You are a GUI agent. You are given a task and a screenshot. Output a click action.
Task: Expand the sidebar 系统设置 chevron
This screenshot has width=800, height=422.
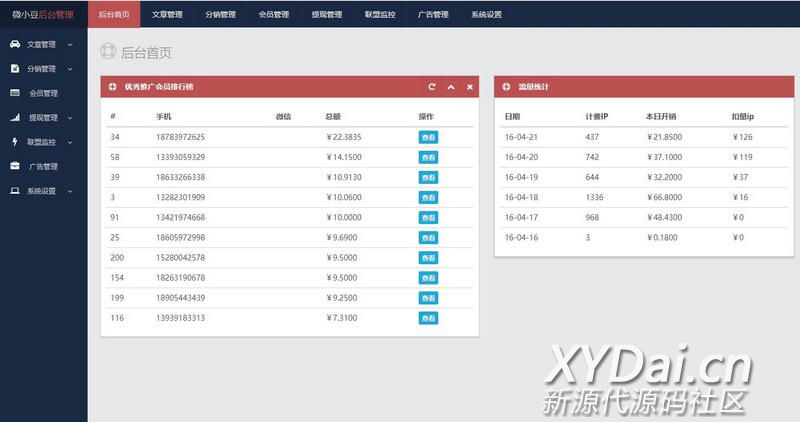70,191
